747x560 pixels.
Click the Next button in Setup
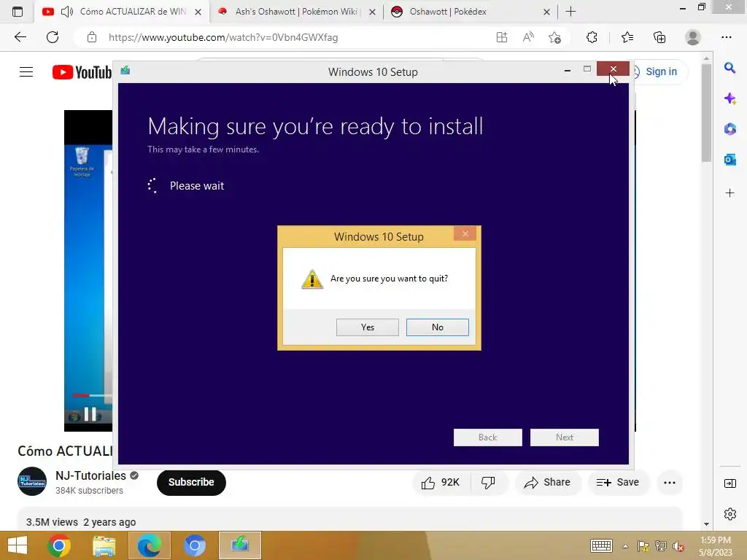click(564, 437)
